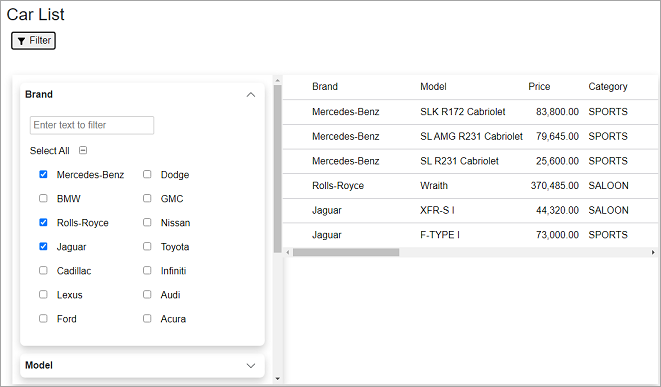Click the Wraith model cell
Viewport: 661px width, 387px height.
[434, 186]
